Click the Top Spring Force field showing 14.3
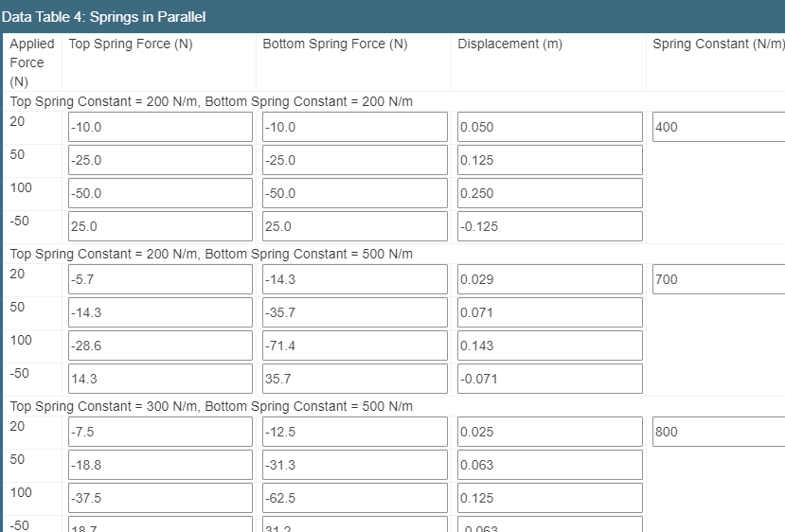This screenshot has width=785, height=532. 160,379
